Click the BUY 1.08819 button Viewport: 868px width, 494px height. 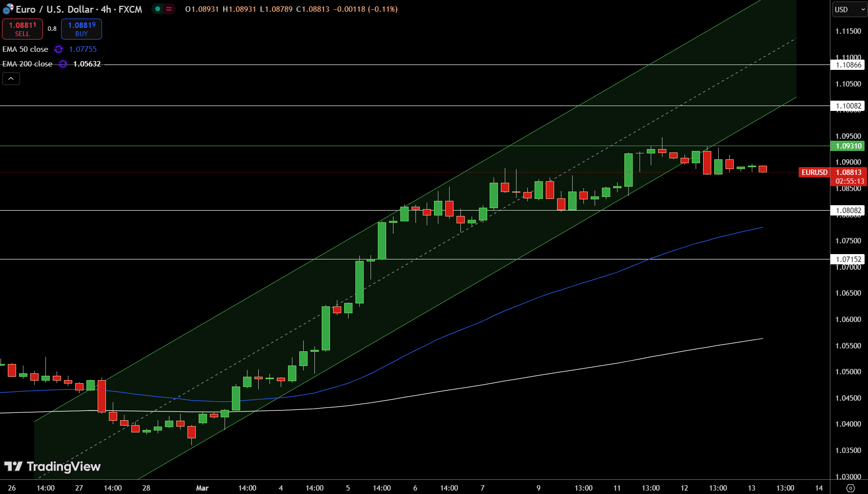pos(82,29)
